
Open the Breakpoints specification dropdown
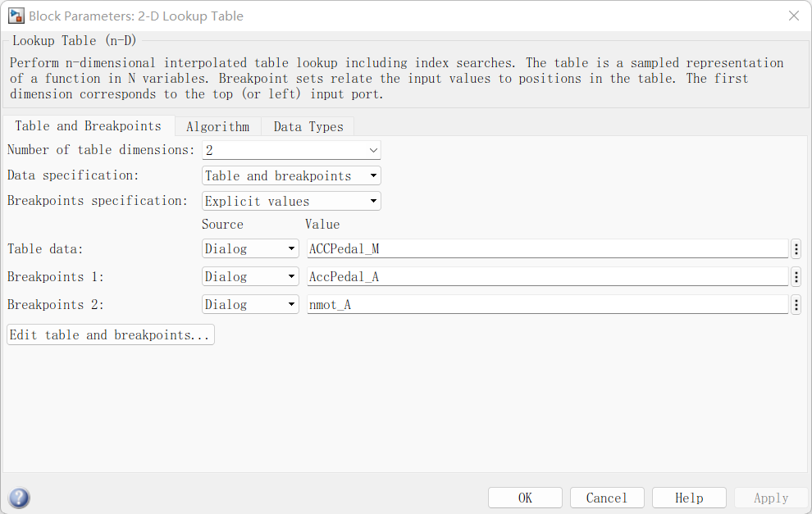(291, 201)
